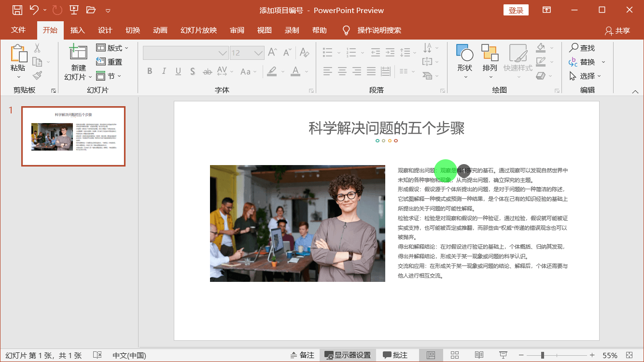Image resolution: width=644 pixels, height=362 pixels.
Task: Clear all text formatting
Action: pyautogui.click(x=304, y=52)
